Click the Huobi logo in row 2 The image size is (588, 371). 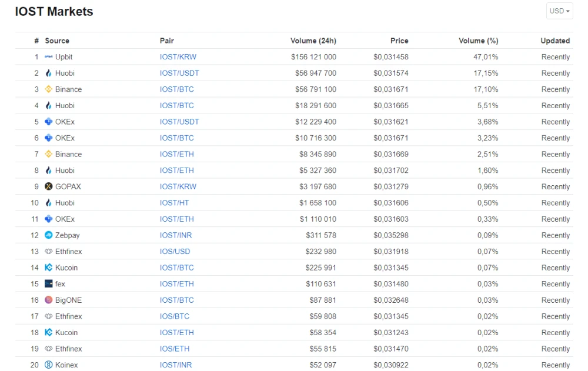click(x=48, y=73)
